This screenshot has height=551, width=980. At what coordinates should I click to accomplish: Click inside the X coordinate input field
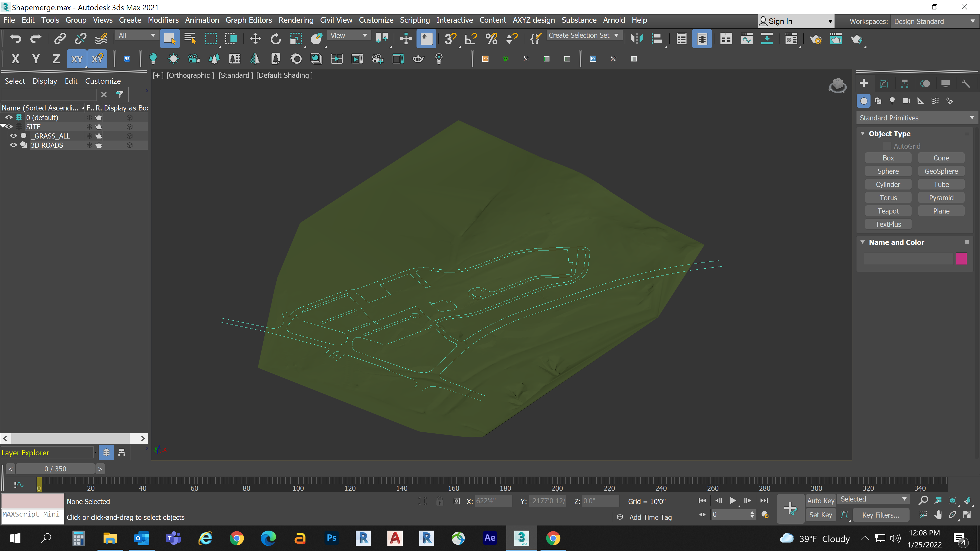pyautogui.click(x=493, y=501)
